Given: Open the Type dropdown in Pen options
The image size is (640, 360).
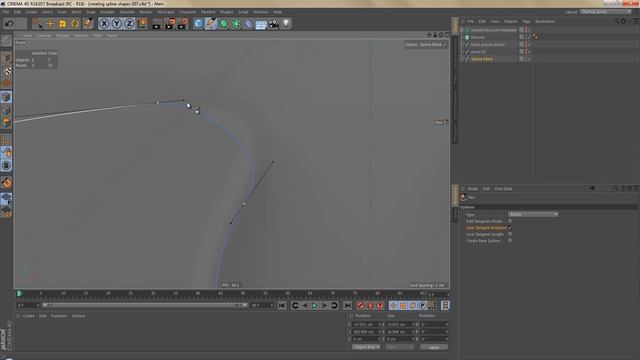Looking at the screenshot, I should (533, 214).
